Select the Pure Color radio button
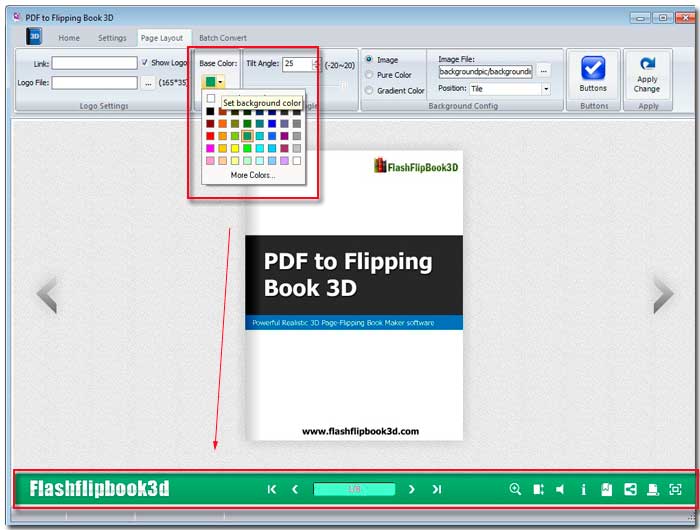The image size is (700, 530). point(369,75)
